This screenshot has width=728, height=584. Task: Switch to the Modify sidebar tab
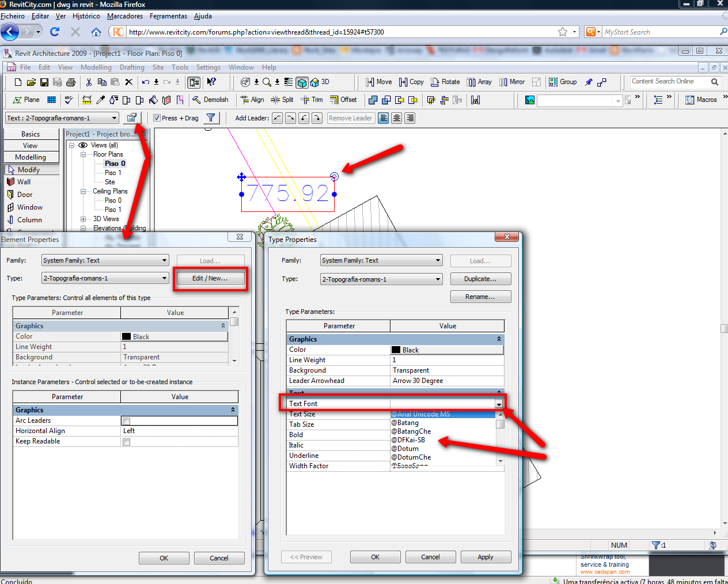[31, 169]
